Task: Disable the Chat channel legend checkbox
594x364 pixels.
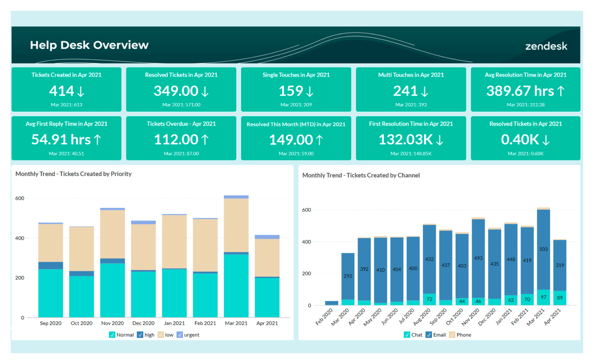Action: click(407, 335)
